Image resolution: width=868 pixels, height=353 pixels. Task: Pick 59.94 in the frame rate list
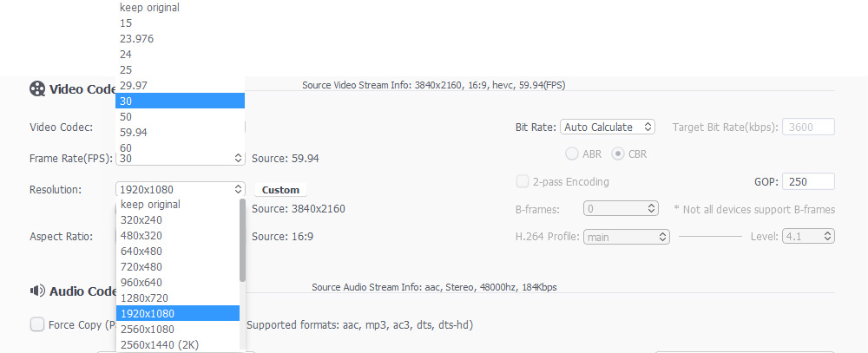point(135,132)
